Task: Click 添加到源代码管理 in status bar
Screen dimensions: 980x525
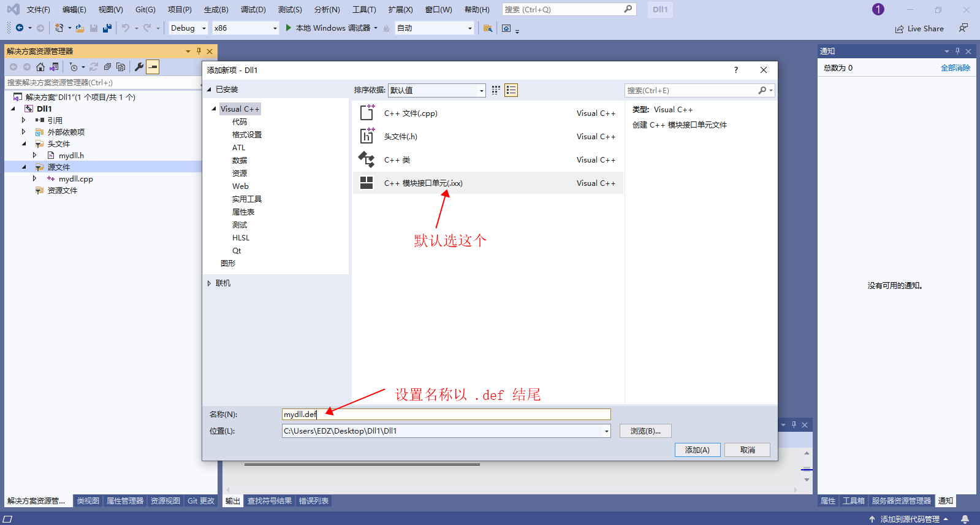Action: pos(910,519)
